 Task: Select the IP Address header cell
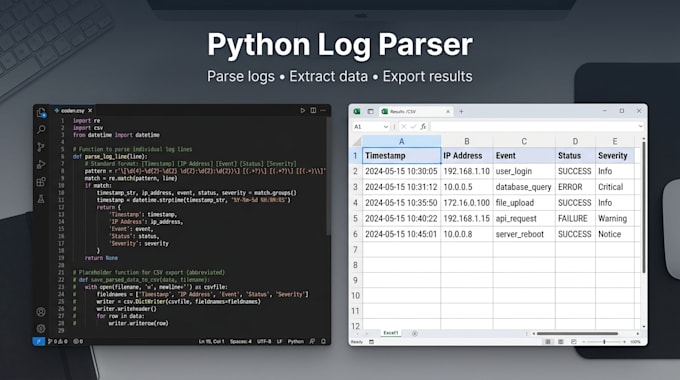pyautogui.click(x=467, y=156)
